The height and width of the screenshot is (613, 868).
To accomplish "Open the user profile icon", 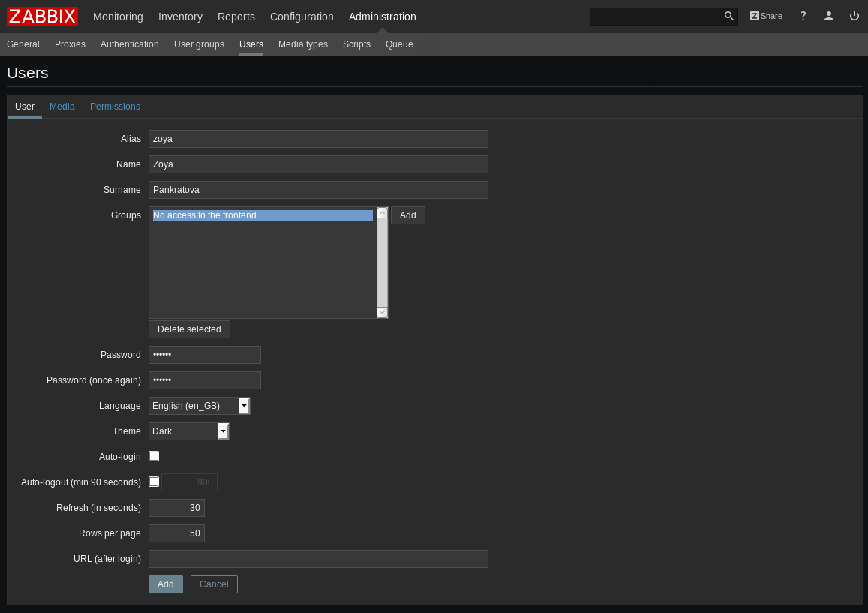I will [828, 16].
